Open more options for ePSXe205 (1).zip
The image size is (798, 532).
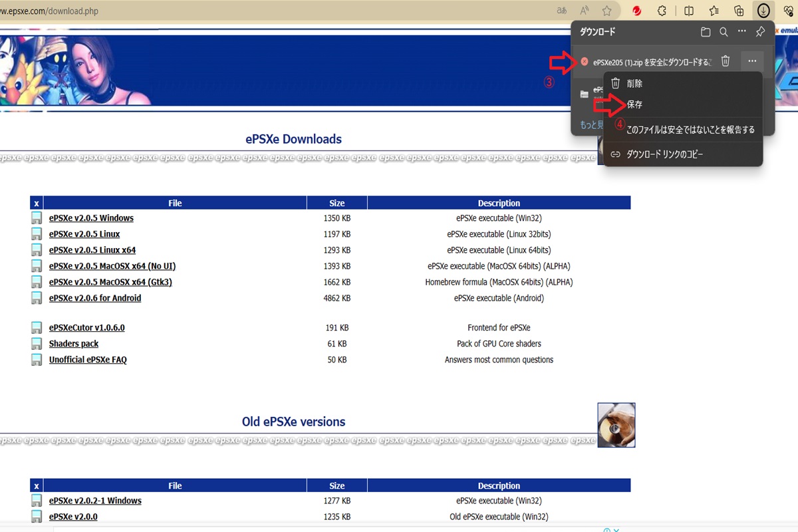point(752,61)
